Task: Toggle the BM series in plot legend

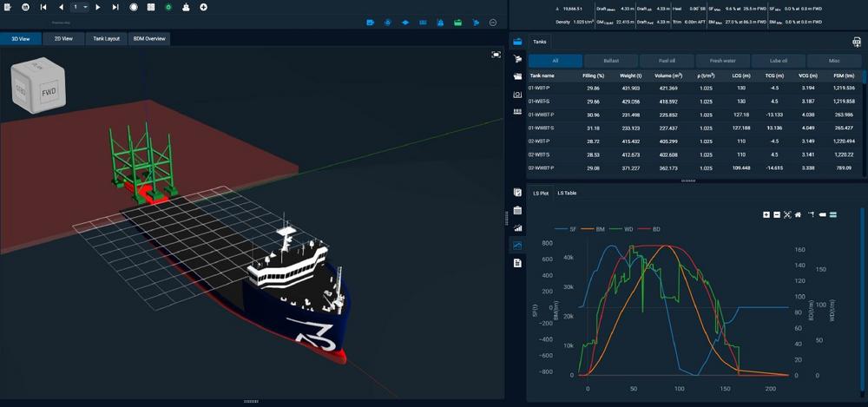Action: click(595, 229)
